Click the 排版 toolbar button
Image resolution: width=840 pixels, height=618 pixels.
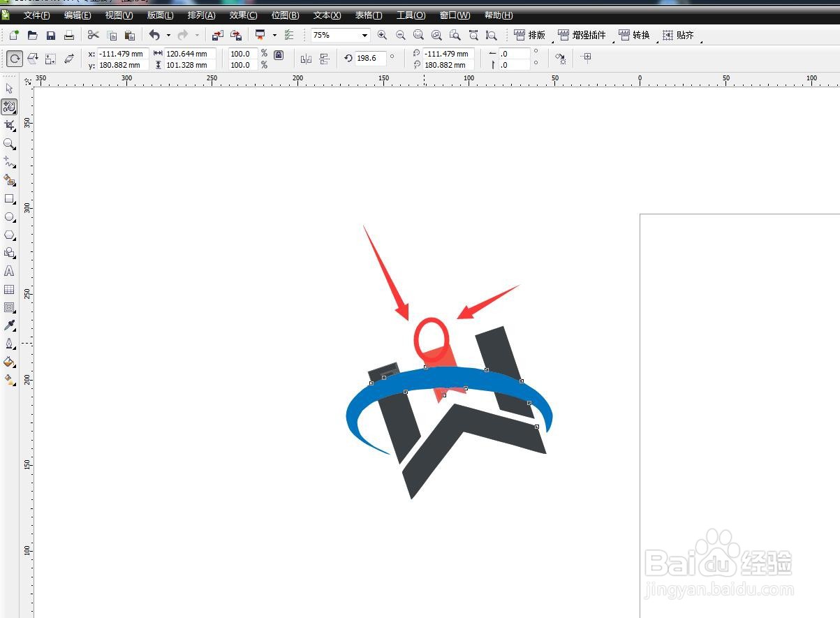[x=530, y=35]
